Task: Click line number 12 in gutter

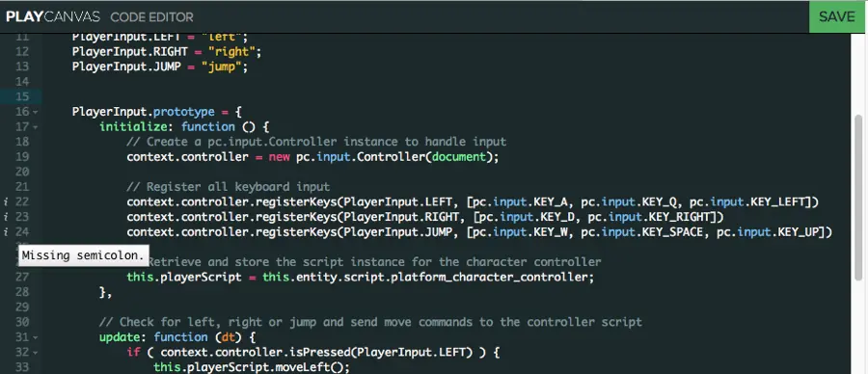Action: tap(22, 52)
